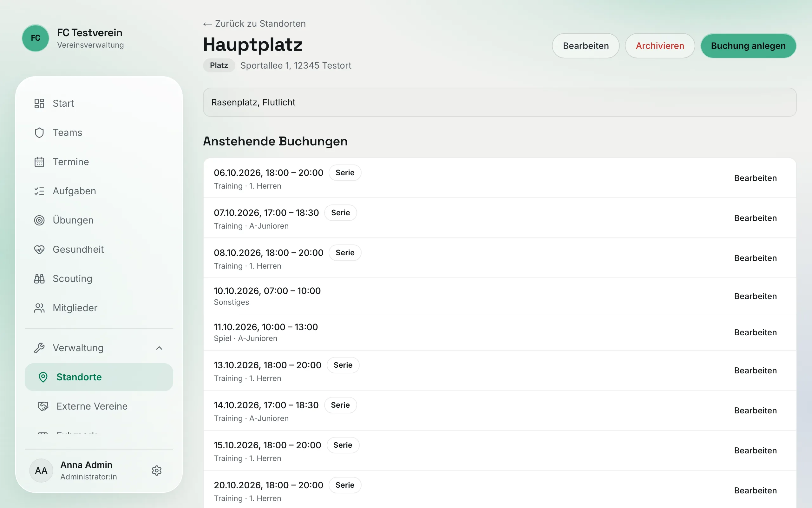
Task: Click the Platz type badge
Action: [219, 65]
